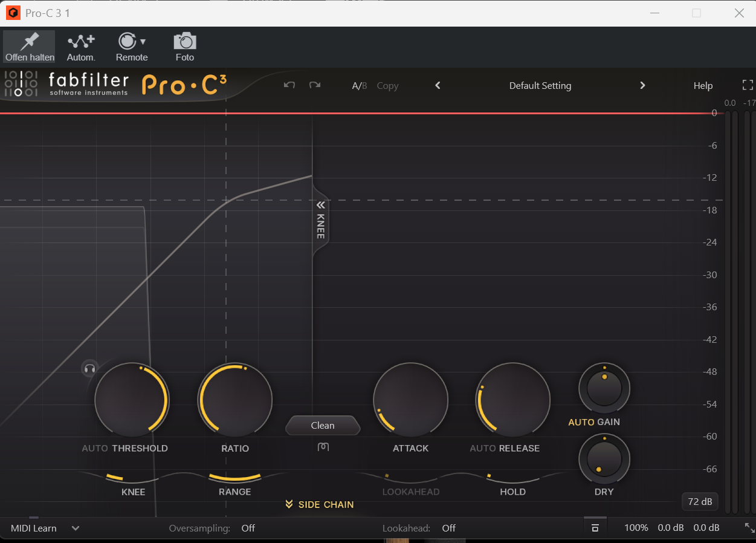Click the THRESHOLD label text
This screenshot has height=543, width=756.
click(x=140, y=449)
